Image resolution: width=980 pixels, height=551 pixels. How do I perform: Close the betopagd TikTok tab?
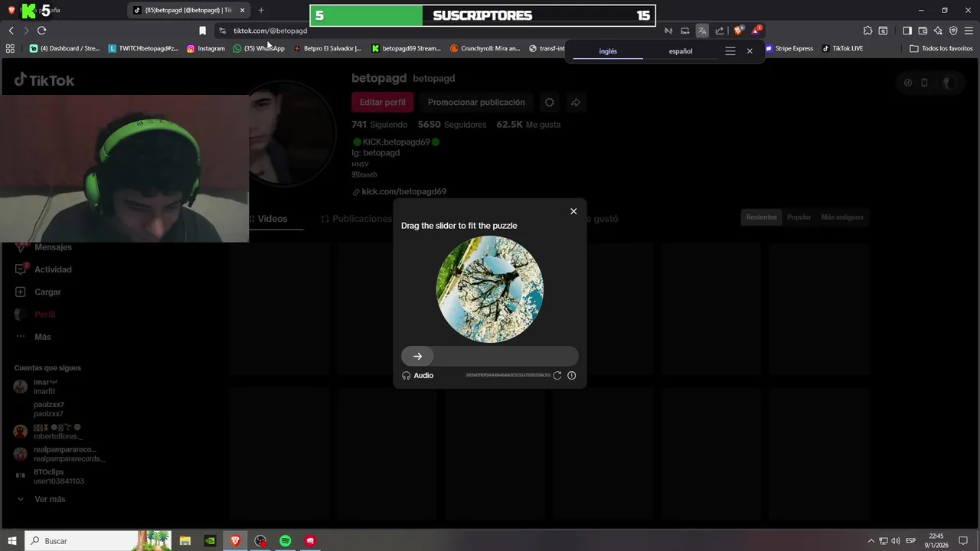pyautogui.click(x=243, y=10)
